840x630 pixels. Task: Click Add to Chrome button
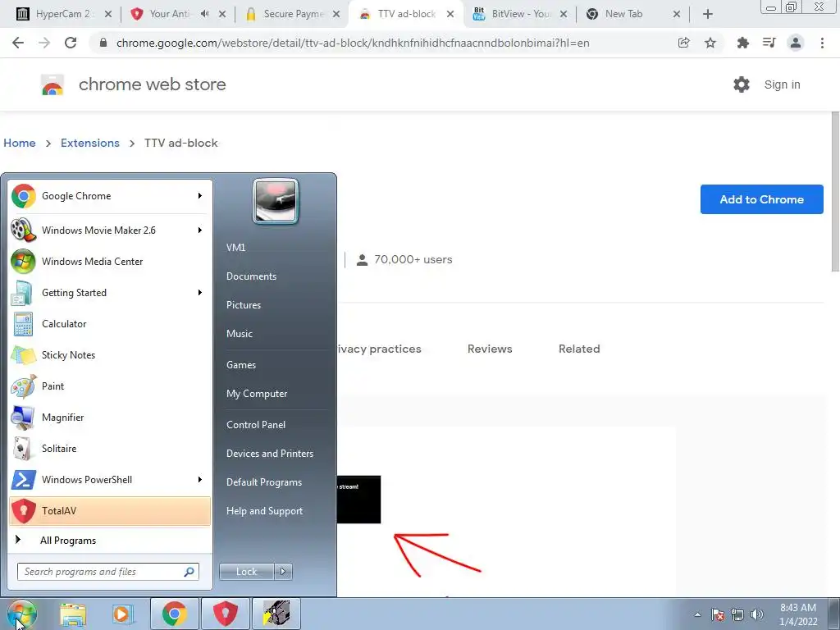pos(762,199)
